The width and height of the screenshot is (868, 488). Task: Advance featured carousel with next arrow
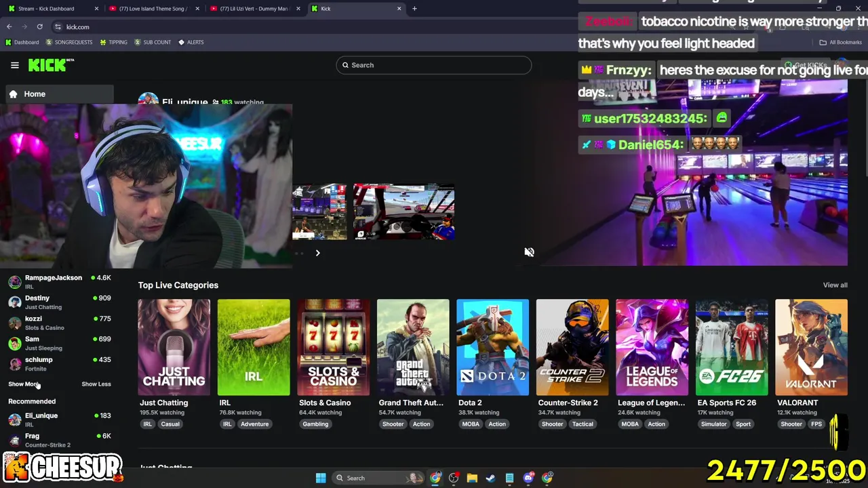(317, 253)
